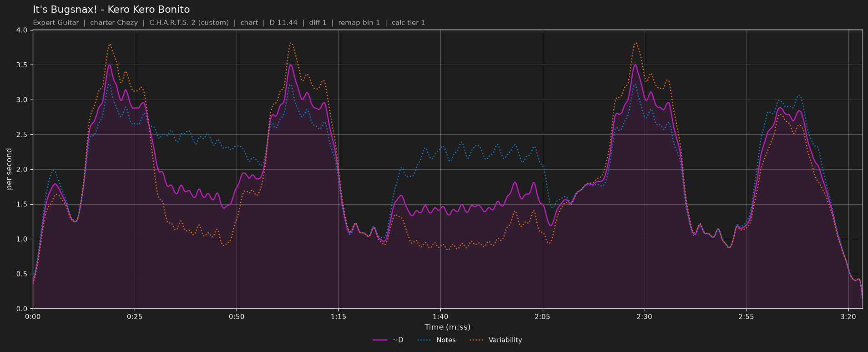Click the purple ~D line swatch in legend
The height and width of the screenshot is (352, 868).
point(380,340)
